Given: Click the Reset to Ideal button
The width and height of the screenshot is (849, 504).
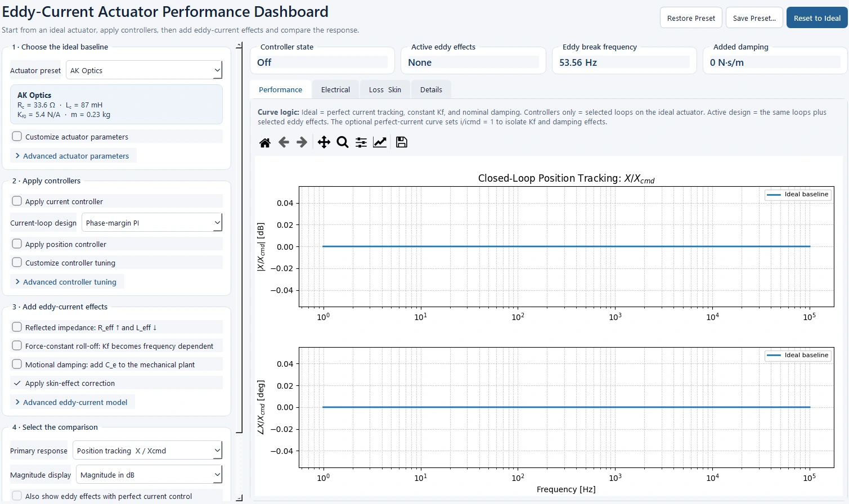Looking at the screenshot, I should (x=817, y=18).
